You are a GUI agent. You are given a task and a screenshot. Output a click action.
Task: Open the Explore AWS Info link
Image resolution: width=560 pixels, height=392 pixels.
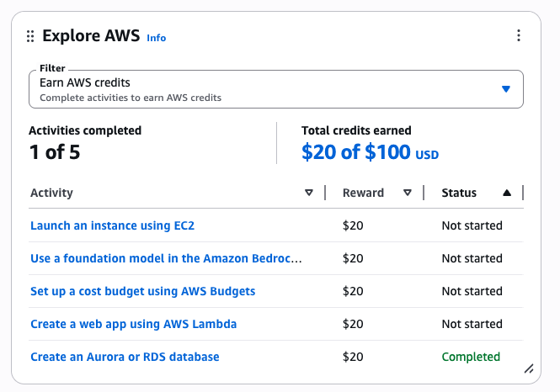pos(157,38)
